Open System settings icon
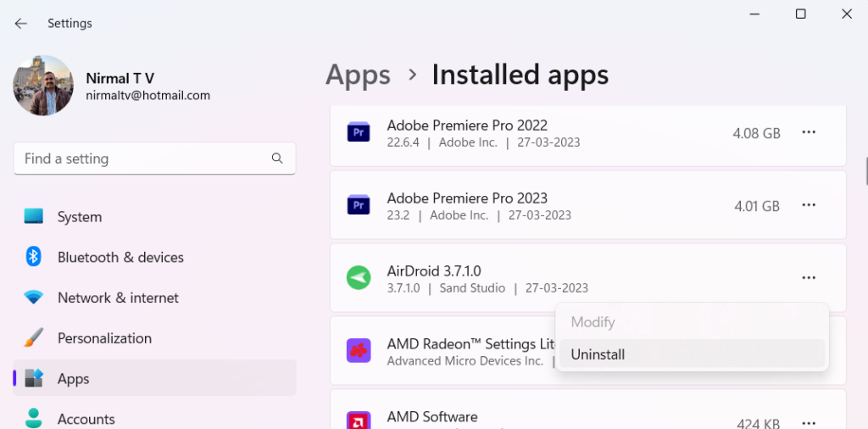The width and height of the screenshot is (868, 429). tap(34, 216)
